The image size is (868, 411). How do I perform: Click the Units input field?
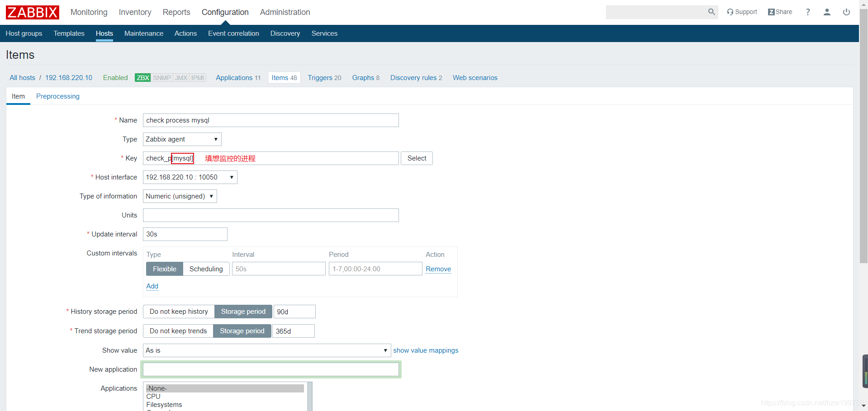click(271, 215)
